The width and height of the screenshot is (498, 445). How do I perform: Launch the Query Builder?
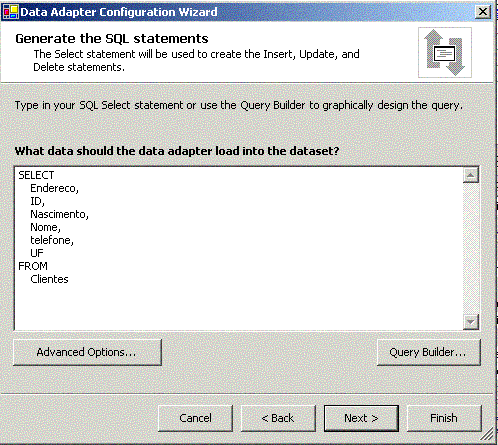[429, 352]
